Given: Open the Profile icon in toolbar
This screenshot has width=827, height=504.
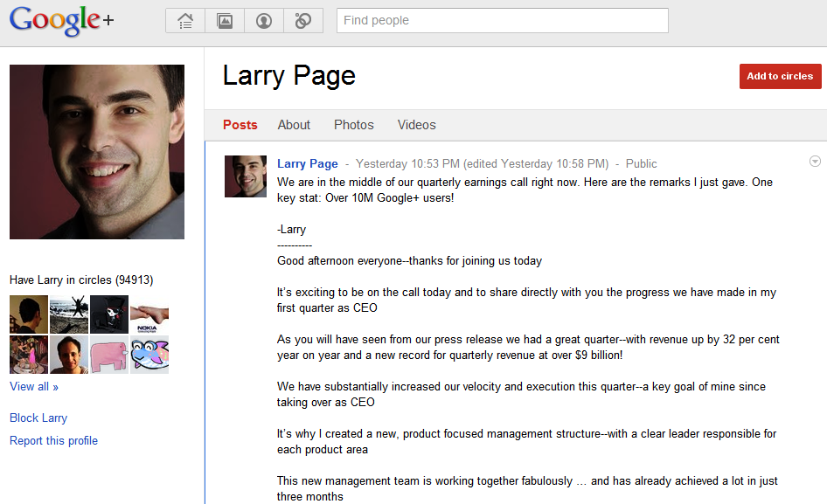Looking at the screenshot, I should point(264,21).
